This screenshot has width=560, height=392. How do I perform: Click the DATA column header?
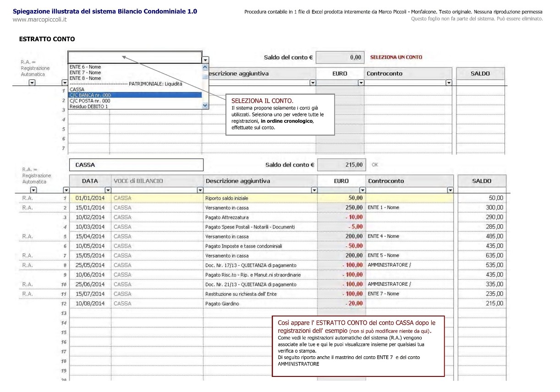pos(90,181)
